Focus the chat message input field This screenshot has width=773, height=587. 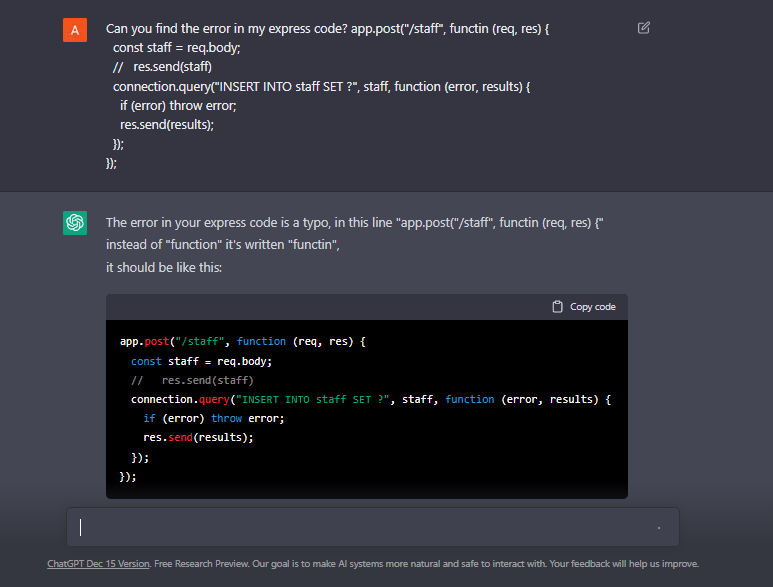[370, 527]
